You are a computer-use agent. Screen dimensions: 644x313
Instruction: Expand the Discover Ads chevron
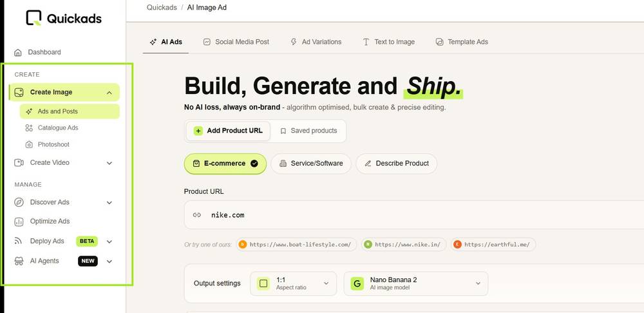click(x=109, y=202)
